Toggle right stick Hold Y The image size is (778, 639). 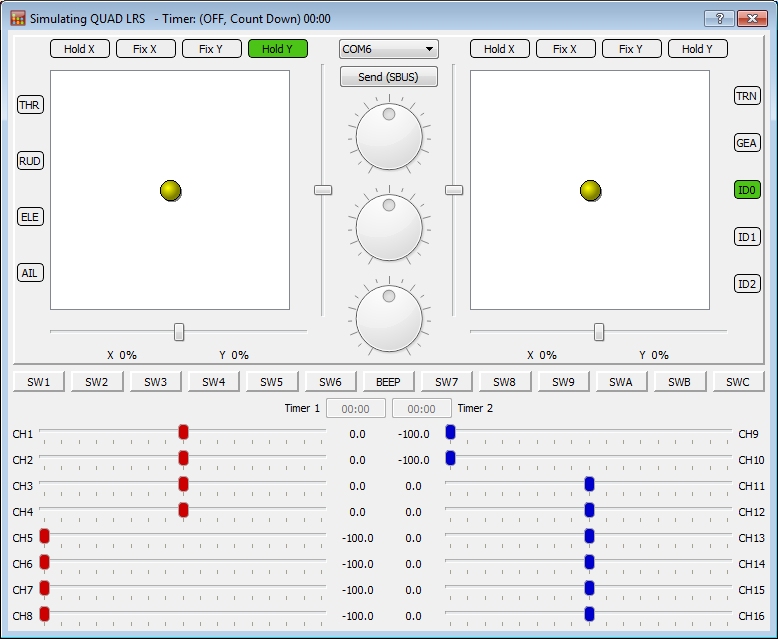tap(698, 49)
